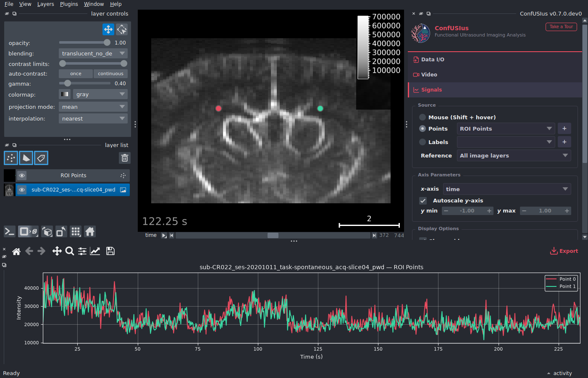Open the activity status button
The height and width of the screenshot is (378, 588).
[560, 373]
